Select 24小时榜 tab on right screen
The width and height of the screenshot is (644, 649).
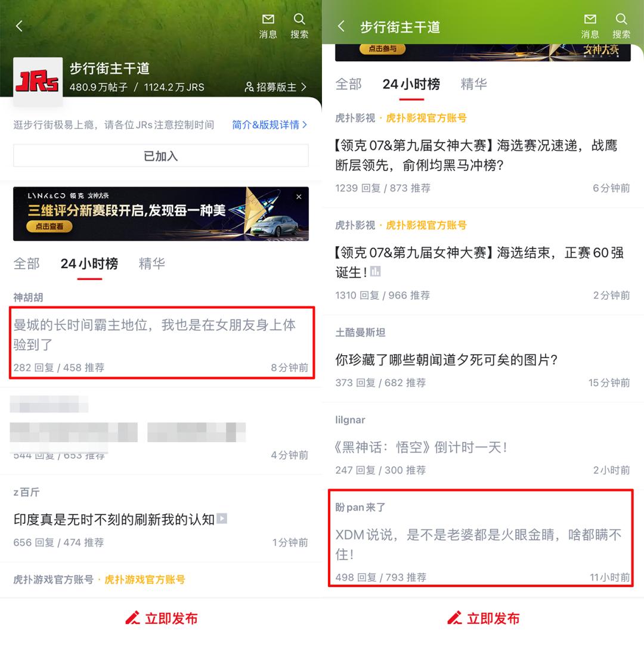click(411, 84)
